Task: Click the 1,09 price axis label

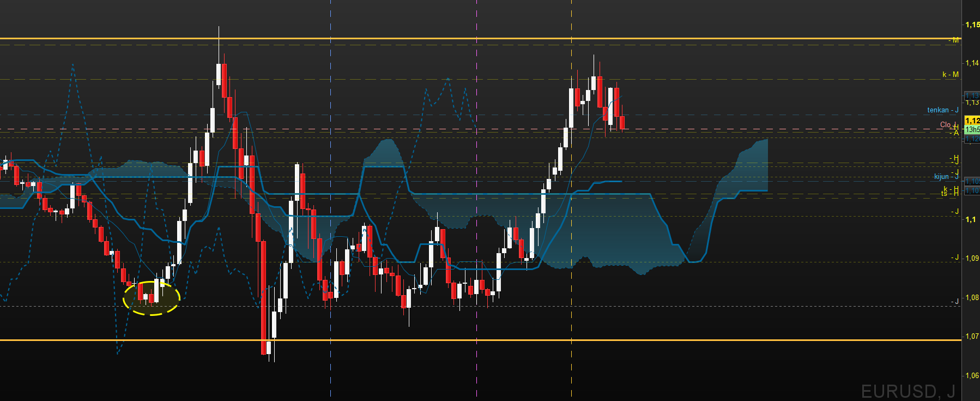Action: point(972,258)
